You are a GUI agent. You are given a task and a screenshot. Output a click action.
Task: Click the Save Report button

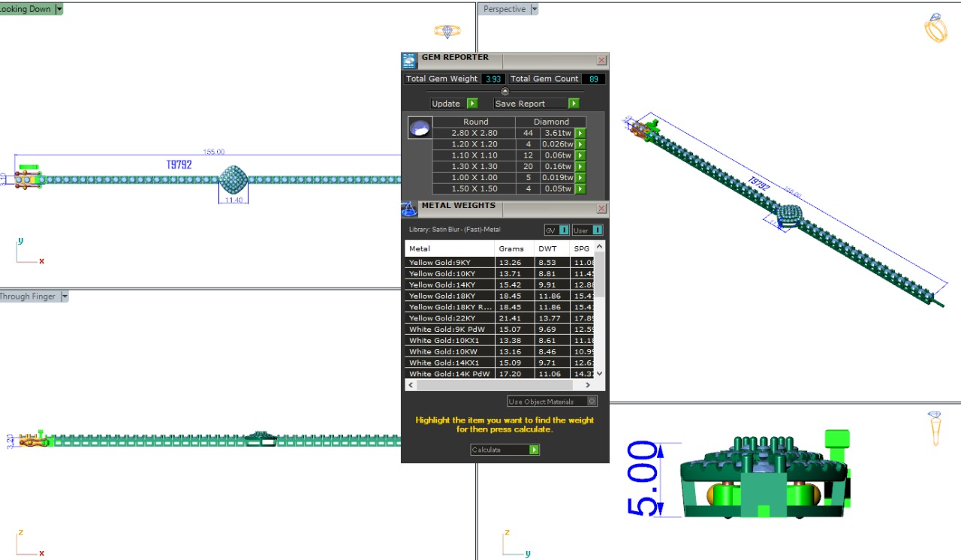click(536, 104)
